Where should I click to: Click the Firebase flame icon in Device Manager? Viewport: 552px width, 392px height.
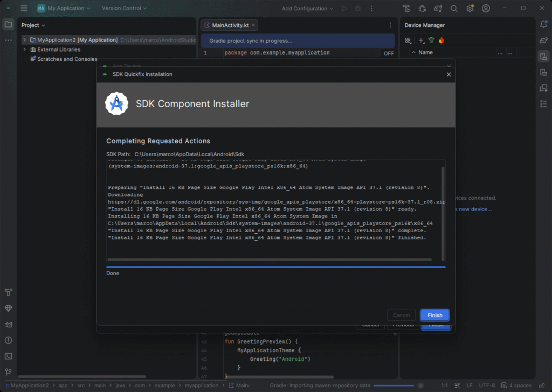[x=441, y=40]
